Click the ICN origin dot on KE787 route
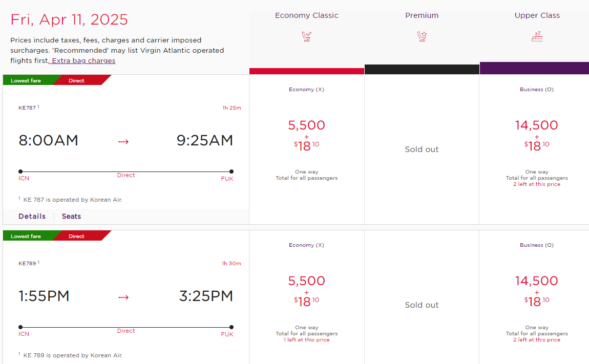589x364 pixels. (20, 172)
